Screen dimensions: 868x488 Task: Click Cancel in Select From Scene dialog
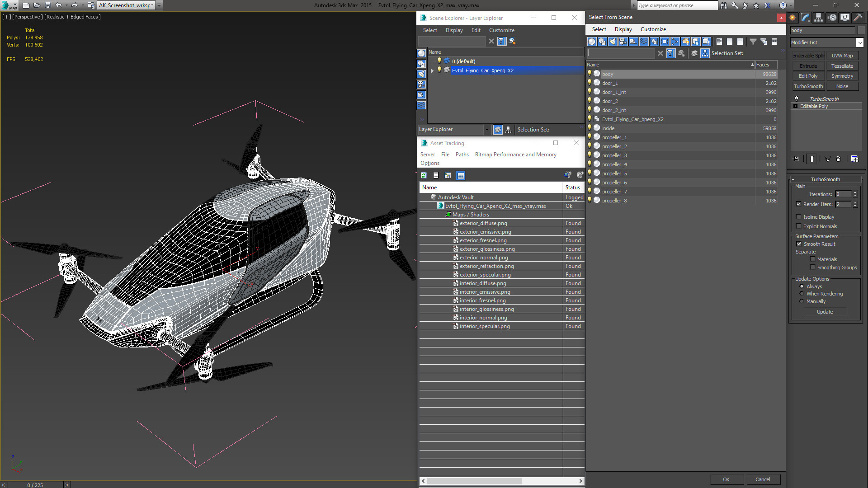pos(763,479)
